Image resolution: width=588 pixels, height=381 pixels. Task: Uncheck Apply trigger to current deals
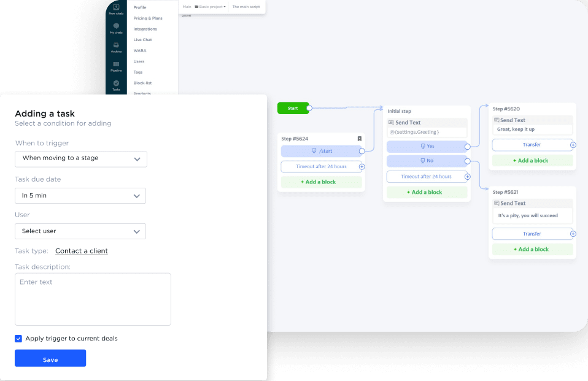(18, 338)
